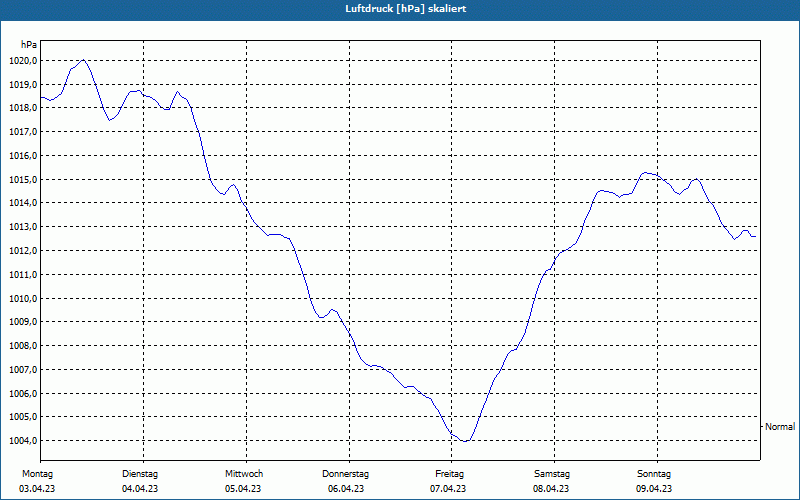
Task: Click the 'Donnerstag' day label
Action: 345,474
